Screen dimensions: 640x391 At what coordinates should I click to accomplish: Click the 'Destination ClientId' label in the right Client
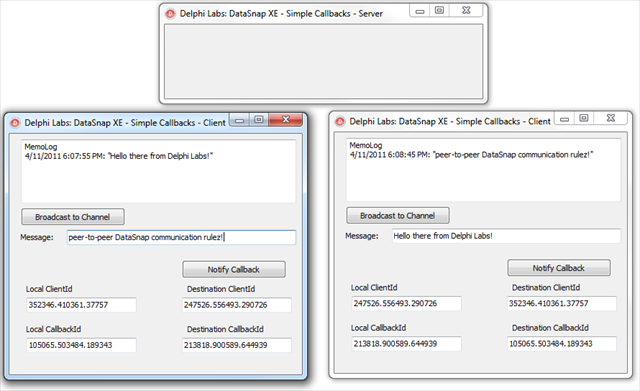point(546,288)
